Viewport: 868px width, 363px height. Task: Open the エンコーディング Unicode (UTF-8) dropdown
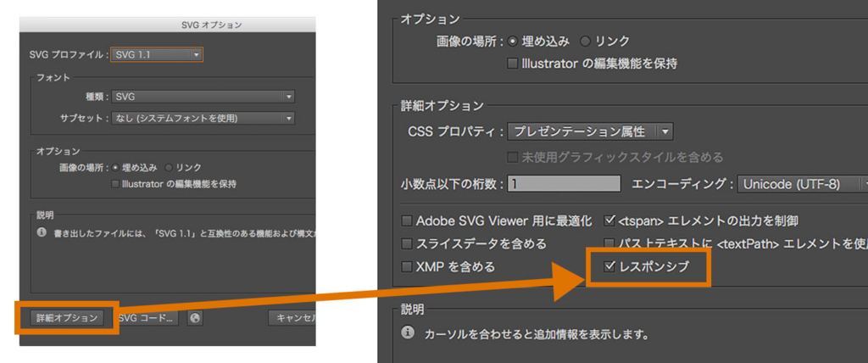pyautogui.click(x=803, y=183)
